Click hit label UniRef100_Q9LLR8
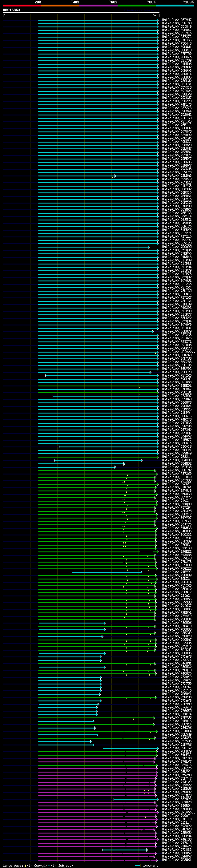197x868 pixels. (177, 372)
